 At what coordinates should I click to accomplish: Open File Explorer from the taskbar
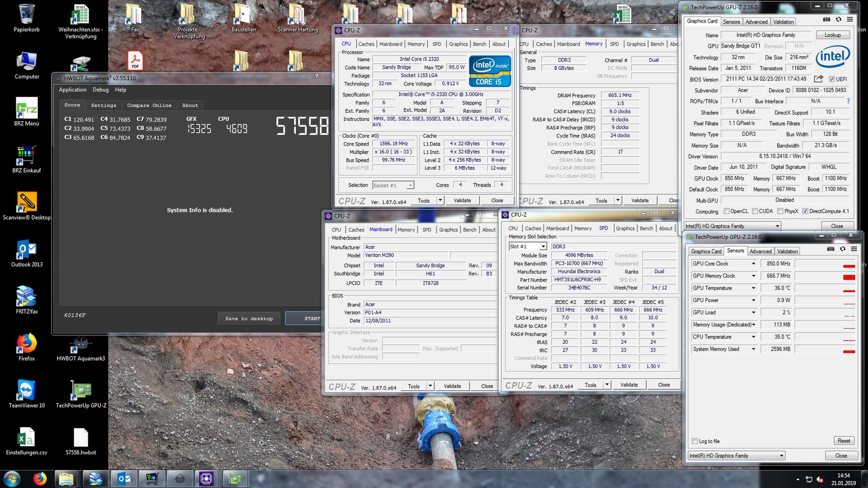pos(66,479)
